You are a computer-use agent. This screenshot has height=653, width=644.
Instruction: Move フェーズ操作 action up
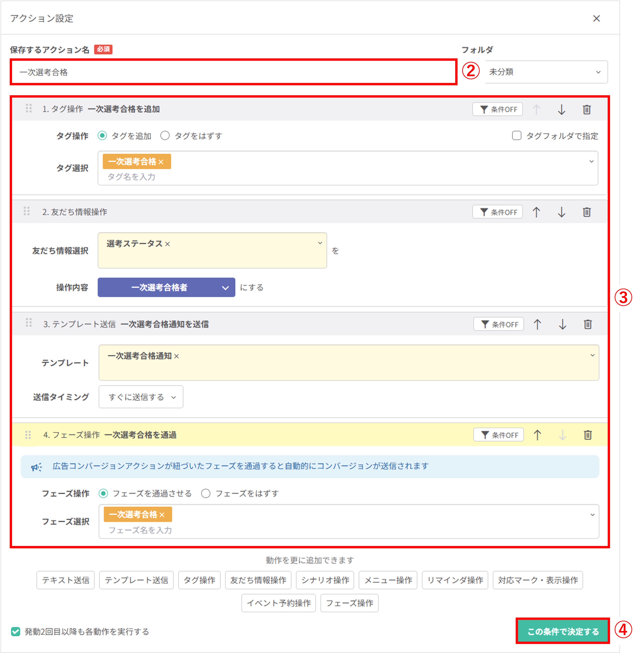coord(537,435)
